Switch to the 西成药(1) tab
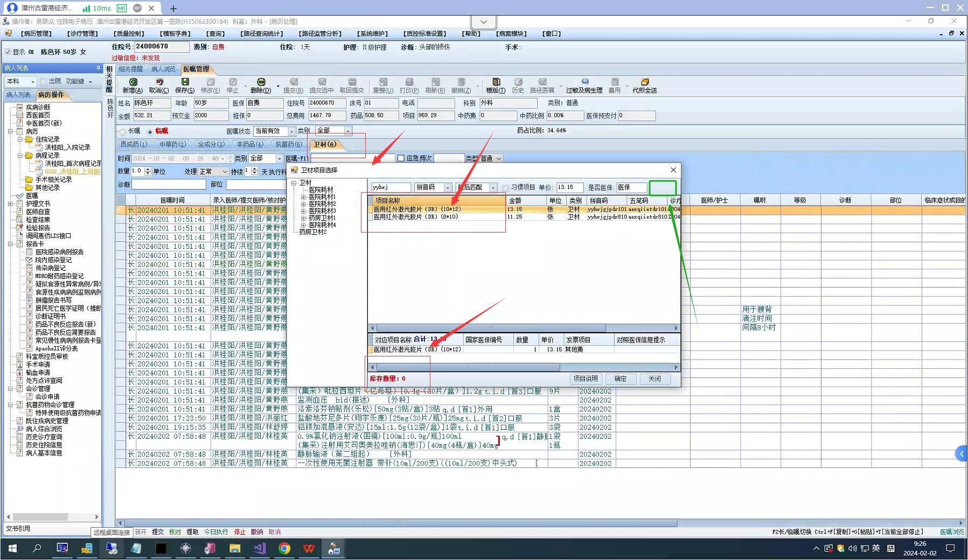Viewport: 968px width, 560px height. pyautogui.click(x=134, y=144)
